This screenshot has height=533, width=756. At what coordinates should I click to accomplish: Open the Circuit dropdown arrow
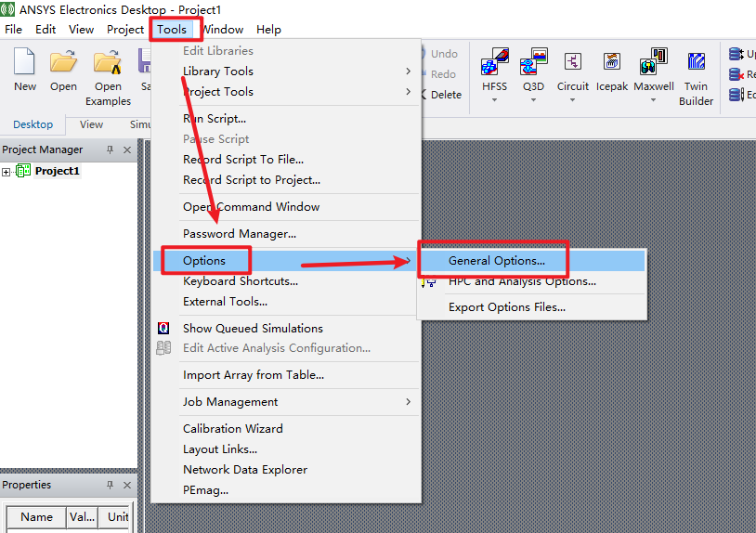tap(573, 100)
